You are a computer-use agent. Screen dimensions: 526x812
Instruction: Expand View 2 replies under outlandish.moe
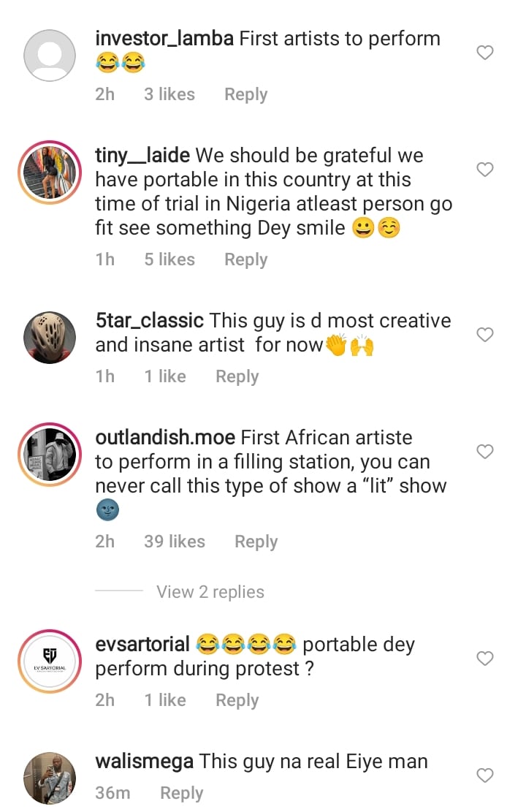pyautogui.click(x=210, y=592)
